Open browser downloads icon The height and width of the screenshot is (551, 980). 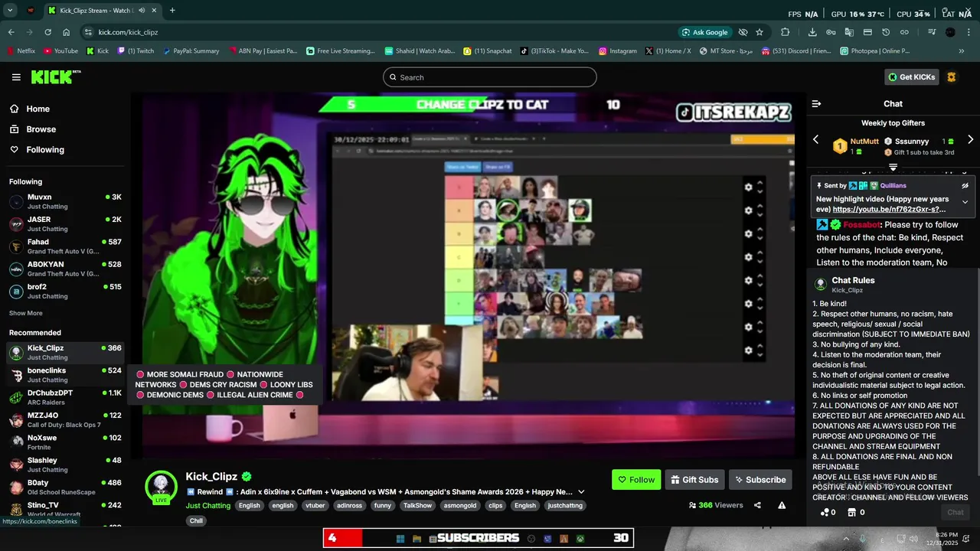click(x=812, y=32)
